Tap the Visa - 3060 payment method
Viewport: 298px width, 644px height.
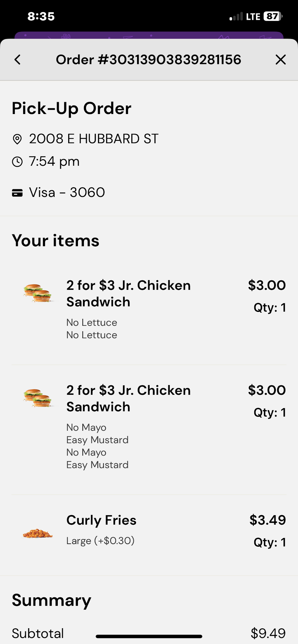coord(67,193)
